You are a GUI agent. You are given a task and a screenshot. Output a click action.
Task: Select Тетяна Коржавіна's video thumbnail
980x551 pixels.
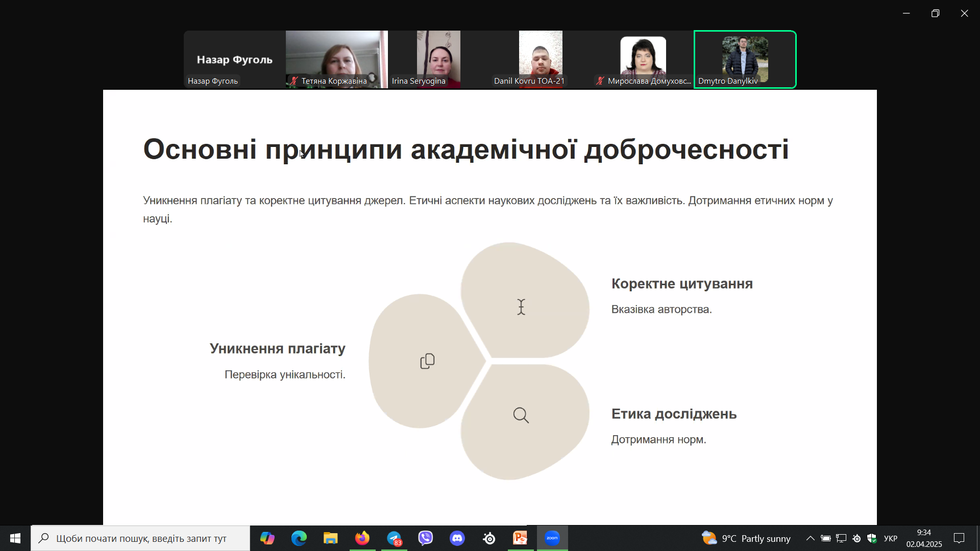click(336, 59)
